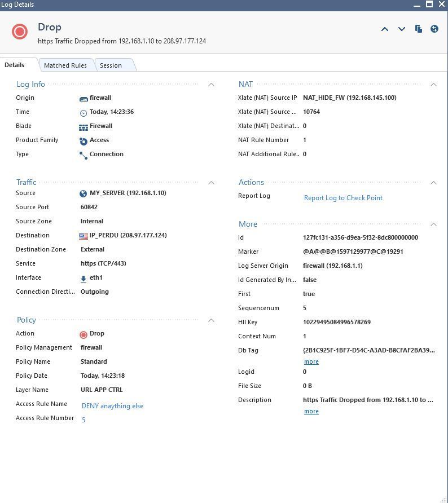This screenshot has width=448, height=503.
Task: Click the red Drop icon in header
Action: click(x=20, y=32)
